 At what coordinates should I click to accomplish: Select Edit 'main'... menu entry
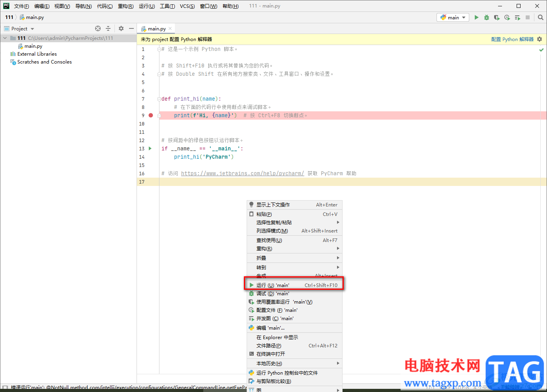click(294, 328)
